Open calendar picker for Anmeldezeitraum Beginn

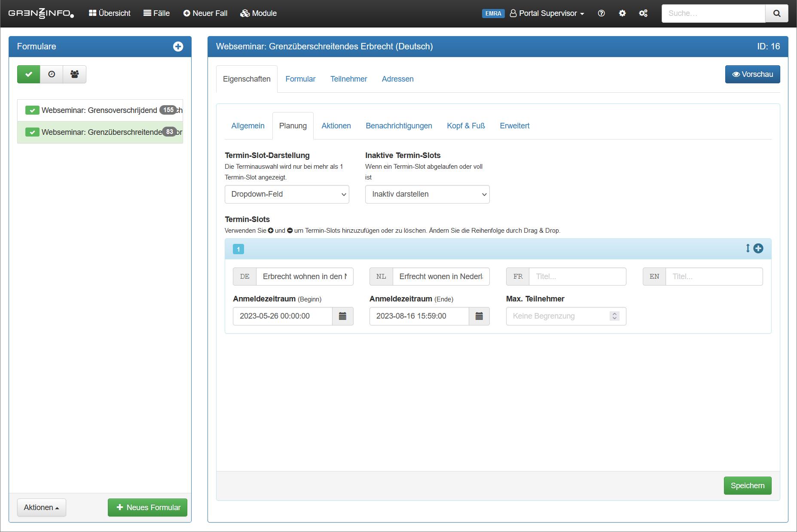click(342, 316)
